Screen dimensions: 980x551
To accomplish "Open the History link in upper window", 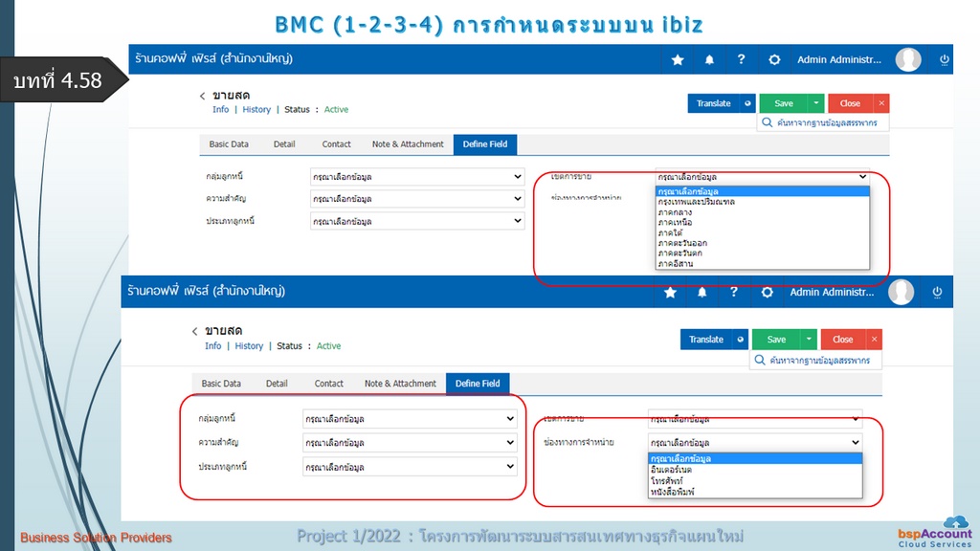I will [x=256, y=109].
